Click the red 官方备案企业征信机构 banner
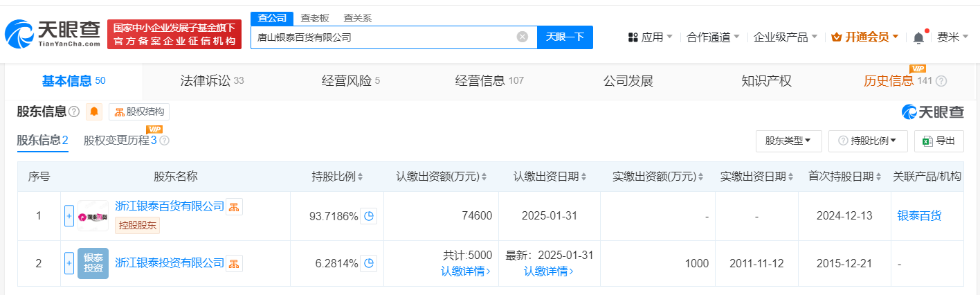This screenshot has height=295, width=980. pos(174,35)
